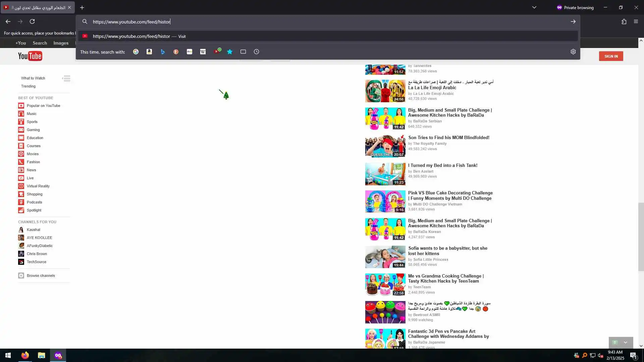Viewport: 644px width, 362px height.
Task: Search history using the clock icon
Action: (257, 52)
